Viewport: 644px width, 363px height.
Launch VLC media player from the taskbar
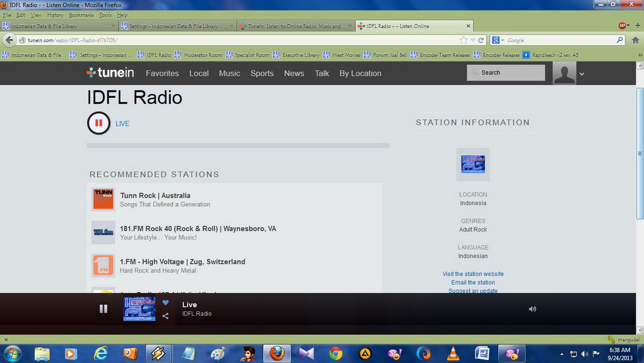click(x=453, y=353)
